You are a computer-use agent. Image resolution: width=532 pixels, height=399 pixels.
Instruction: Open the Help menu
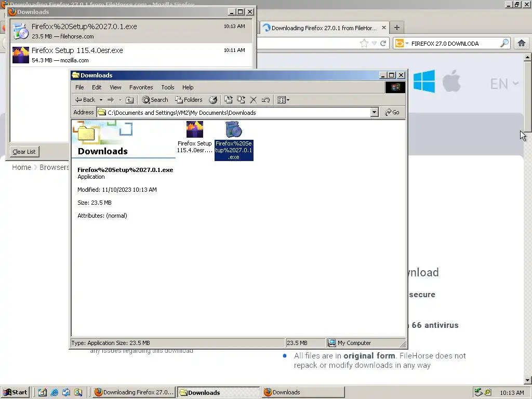[188, 87]
